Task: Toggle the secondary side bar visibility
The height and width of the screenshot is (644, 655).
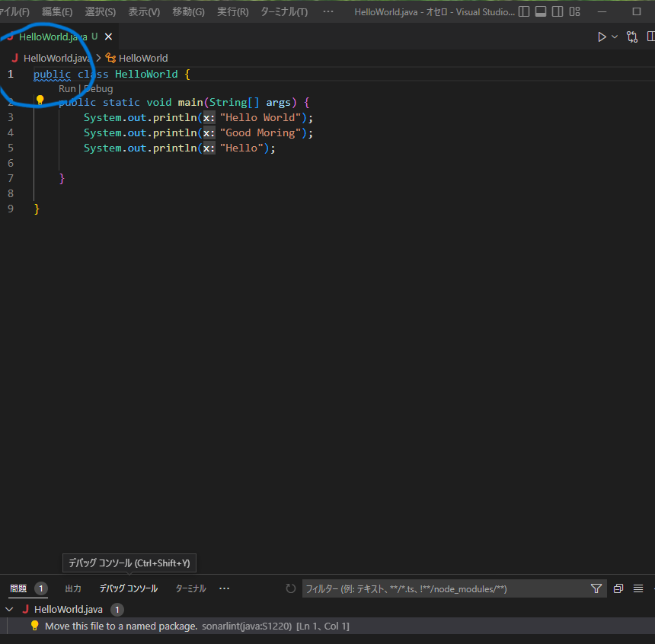Action: 557,11
